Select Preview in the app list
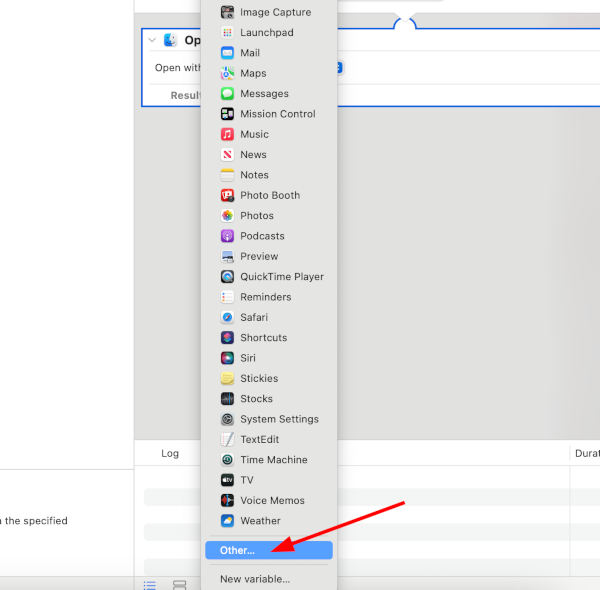Viewport: 600px width, 590px height. pyautogui.click(x=259, y=256)
